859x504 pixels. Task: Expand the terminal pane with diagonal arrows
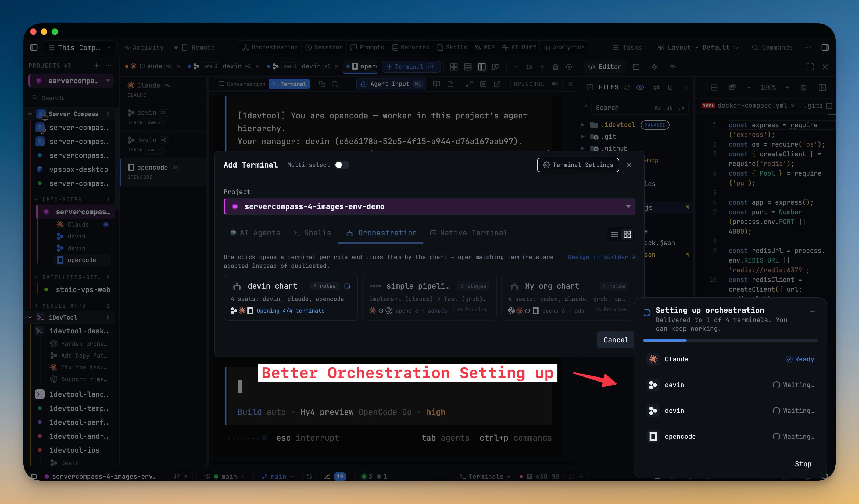click(469, 84)
